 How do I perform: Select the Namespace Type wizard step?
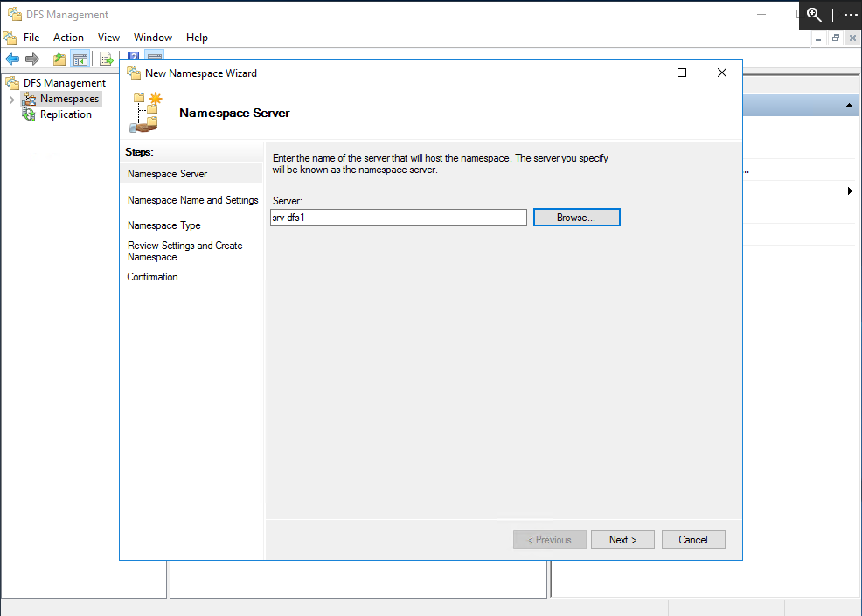[163, 225]
